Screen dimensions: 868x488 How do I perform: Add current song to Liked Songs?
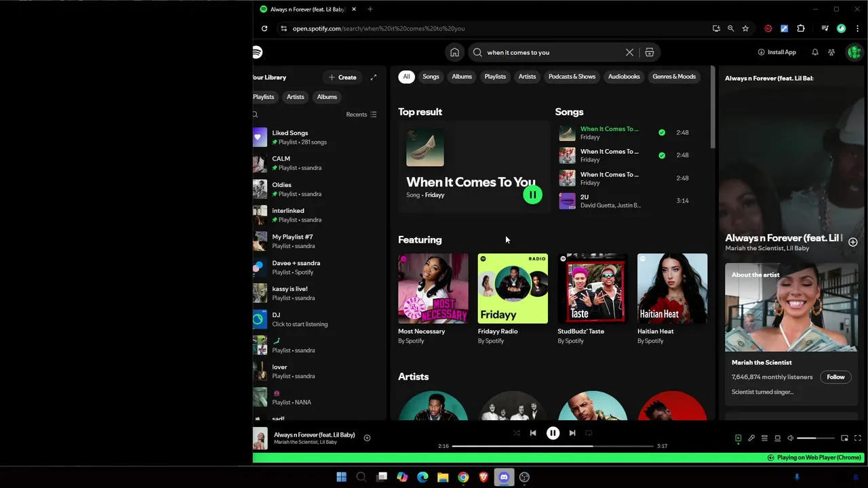[x=367, y=438]
